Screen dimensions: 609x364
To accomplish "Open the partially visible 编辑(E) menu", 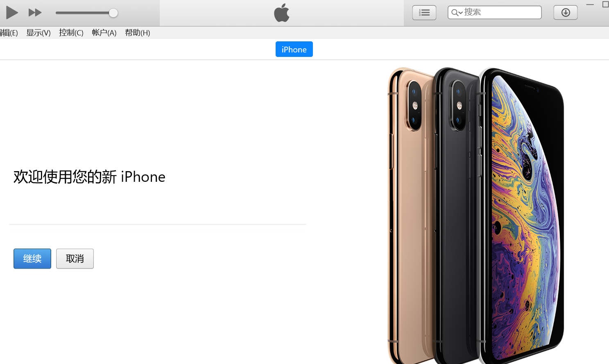I will 9,33.
